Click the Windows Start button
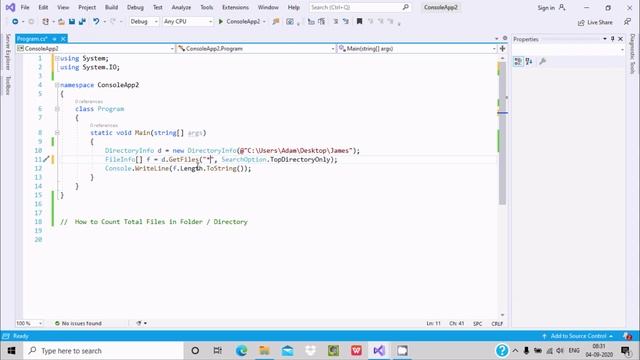 [11, 351]
